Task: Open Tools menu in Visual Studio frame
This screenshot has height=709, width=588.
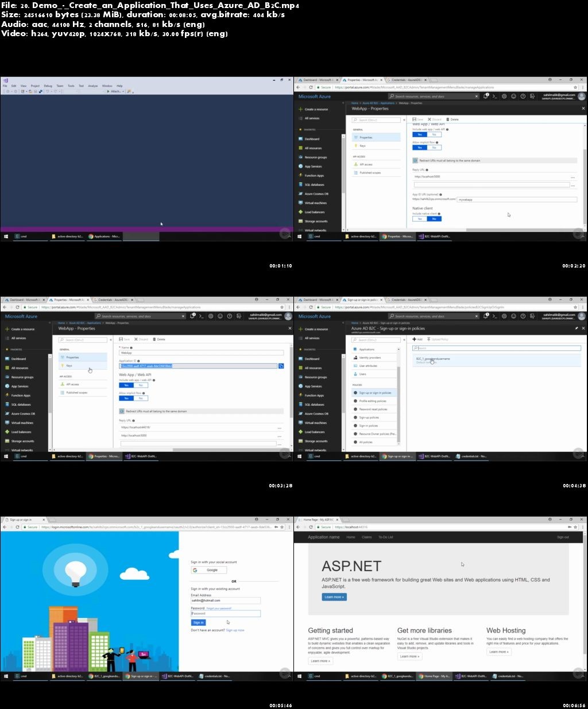Action: [x=71, y=86]
